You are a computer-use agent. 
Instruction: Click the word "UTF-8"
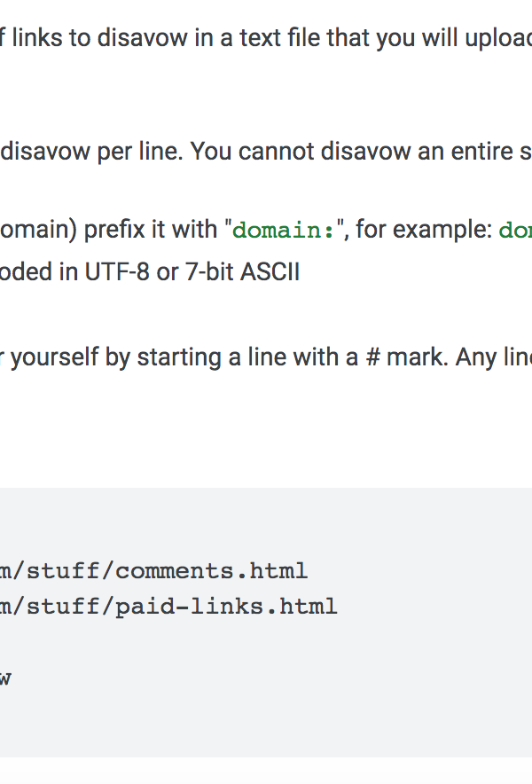(x=117, y=272)
